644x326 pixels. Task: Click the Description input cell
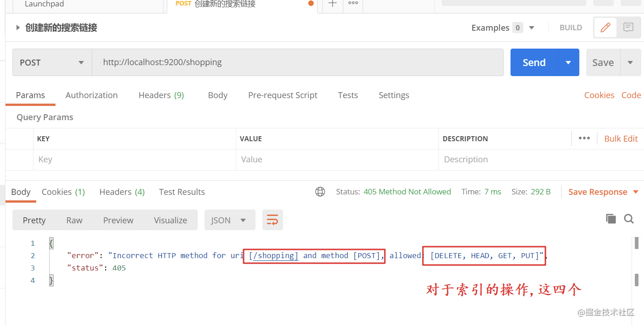pos(541,160)
